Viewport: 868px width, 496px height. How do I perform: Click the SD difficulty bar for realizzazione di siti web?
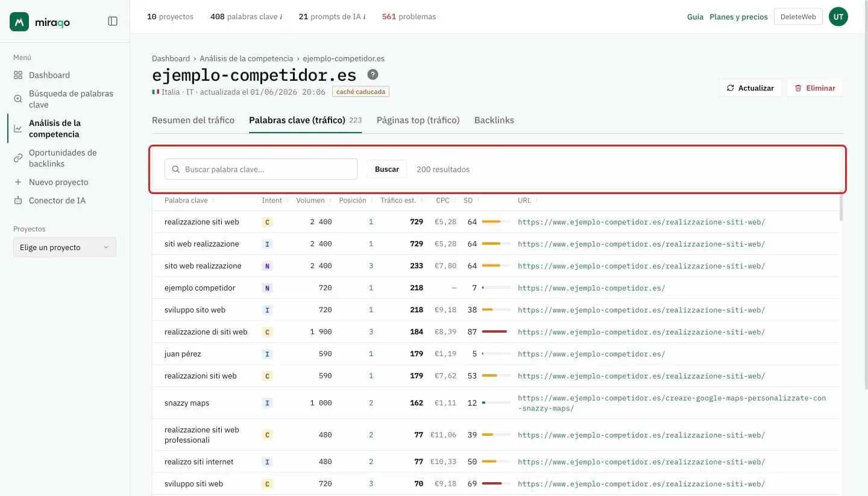[496, 332]
